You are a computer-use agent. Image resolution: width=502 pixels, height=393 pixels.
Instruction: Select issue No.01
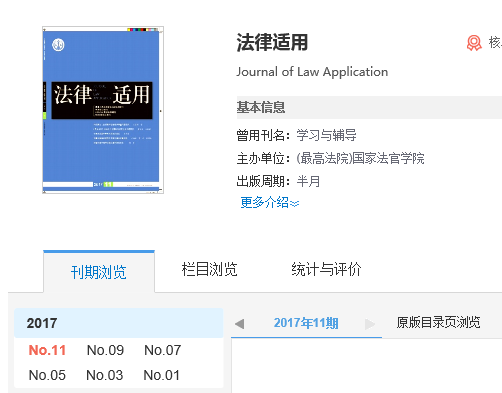coord(162,375)
